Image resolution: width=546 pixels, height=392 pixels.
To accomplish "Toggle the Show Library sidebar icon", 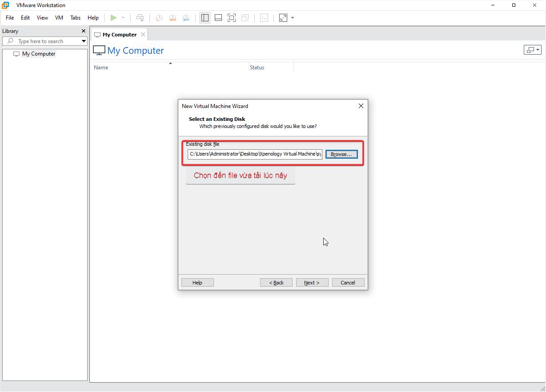I will 205,18.
